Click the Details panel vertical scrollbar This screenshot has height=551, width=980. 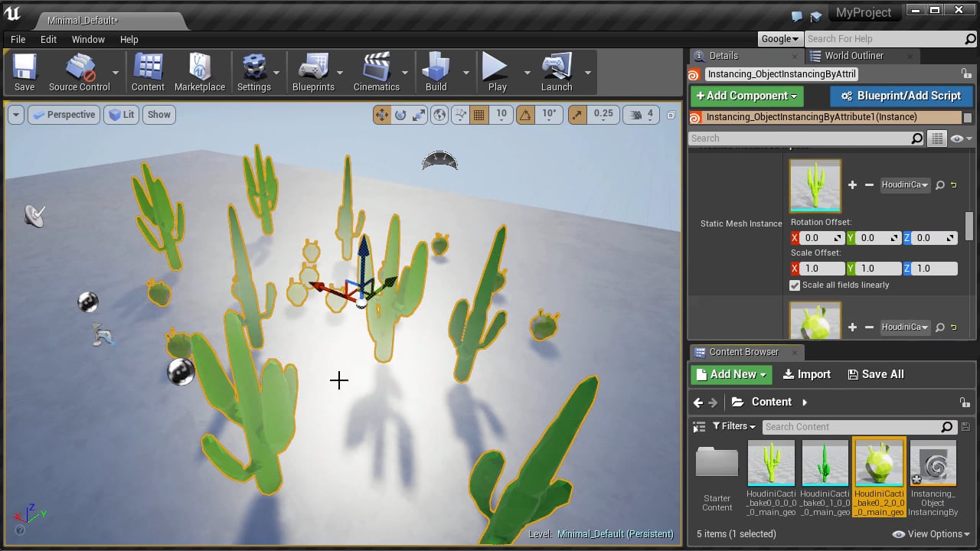[969, 226]
